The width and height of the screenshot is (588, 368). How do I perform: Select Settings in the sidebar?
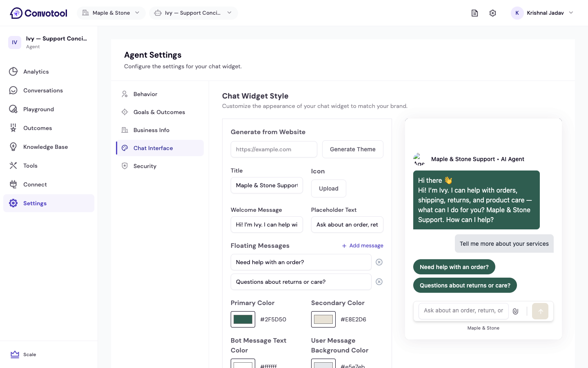[49, 203]
